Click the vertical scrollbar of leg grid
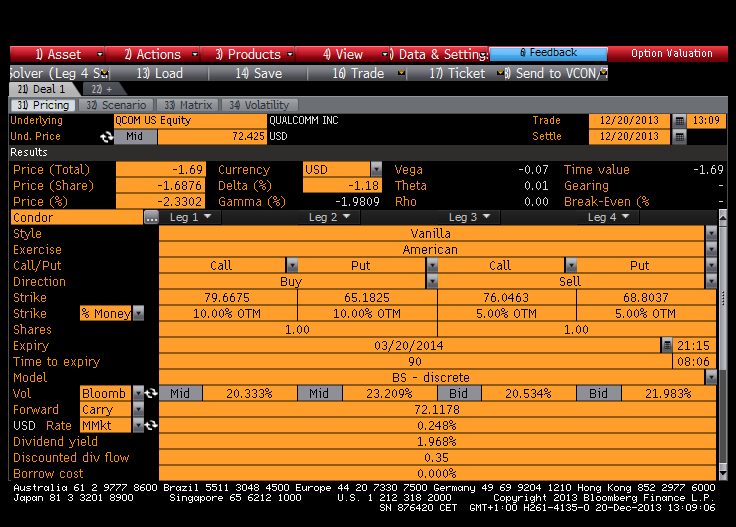This screenshot has height=527, width=736. click(x=722, y=300)
